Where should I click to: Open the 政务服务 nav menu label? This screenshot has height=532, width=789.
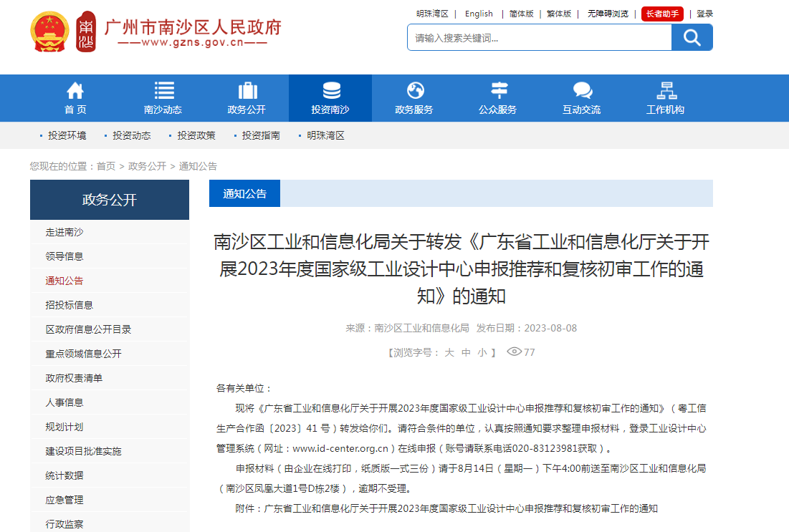414,110
